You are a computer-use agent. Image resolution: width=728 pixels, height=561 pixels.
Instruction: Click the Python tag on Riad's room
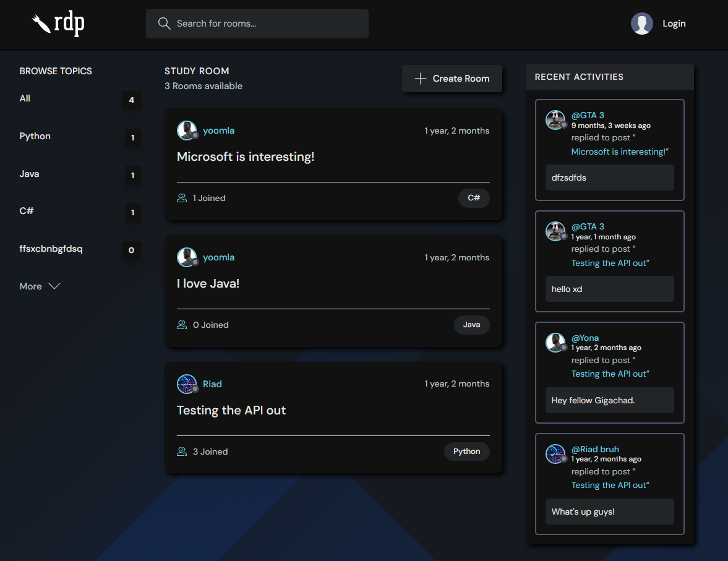[466, 452]
